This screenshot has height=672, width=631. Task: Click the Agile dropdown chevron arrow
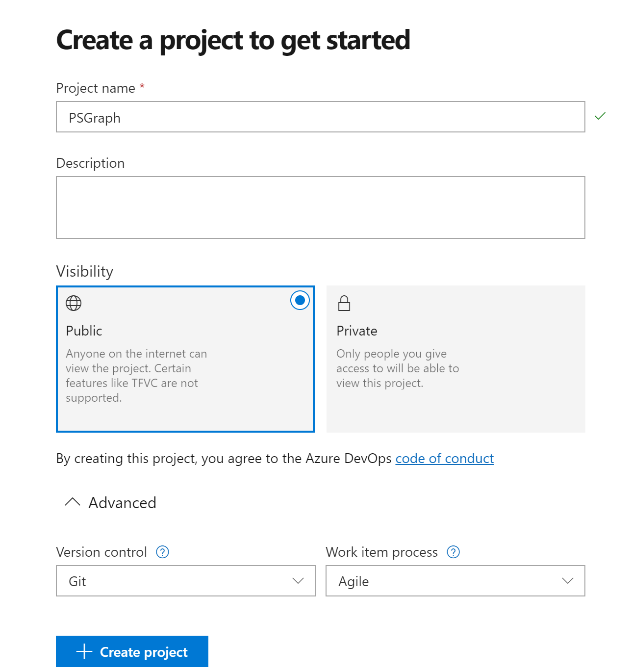pos(568,581)
